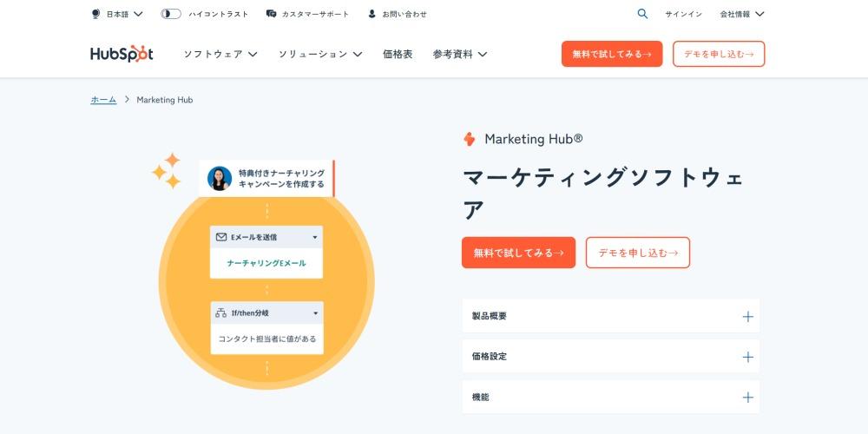Click the envelope icon in Eメールを送信 card
868x434 pixels.
[221, 237]
